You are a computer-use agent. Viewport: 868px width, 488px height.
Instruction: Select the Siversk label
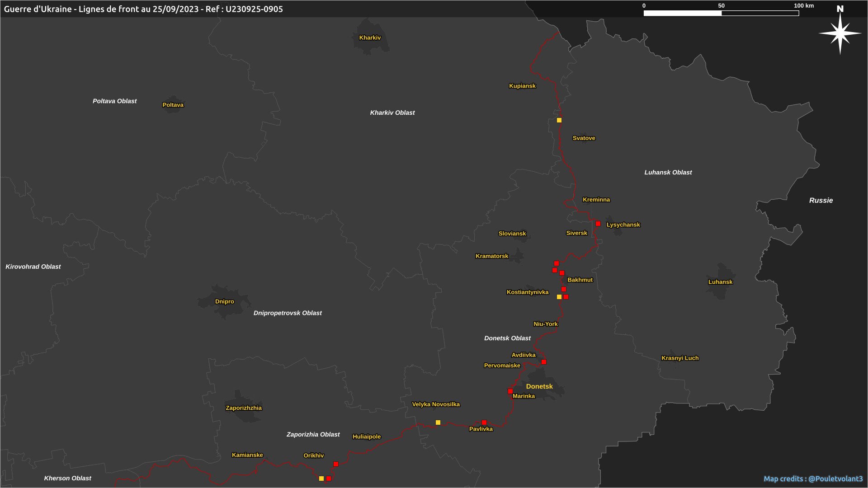point(577,233)
